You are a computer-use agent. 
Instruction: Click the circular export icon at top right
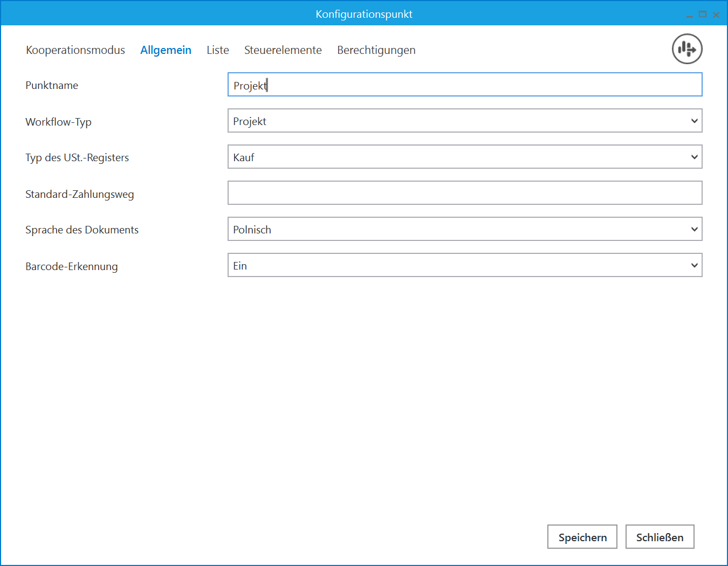point(687,49)
